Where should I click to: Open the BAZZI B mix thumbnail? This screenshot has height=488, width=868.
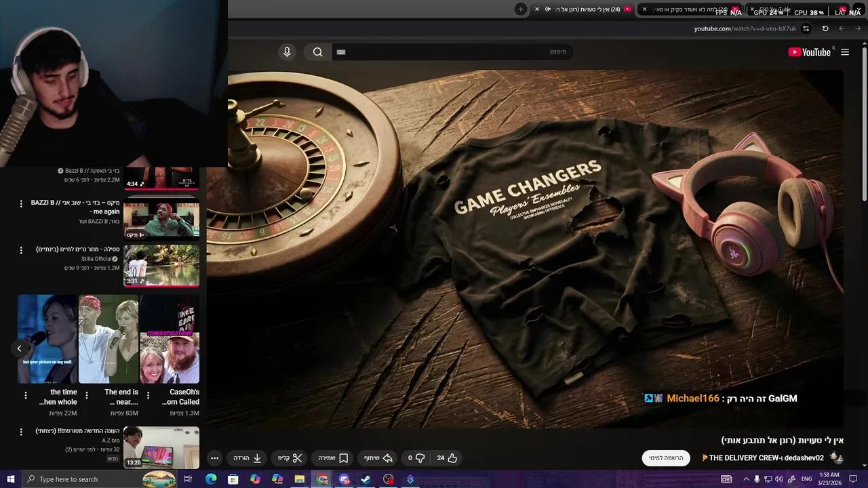click(x=161, y=220)
